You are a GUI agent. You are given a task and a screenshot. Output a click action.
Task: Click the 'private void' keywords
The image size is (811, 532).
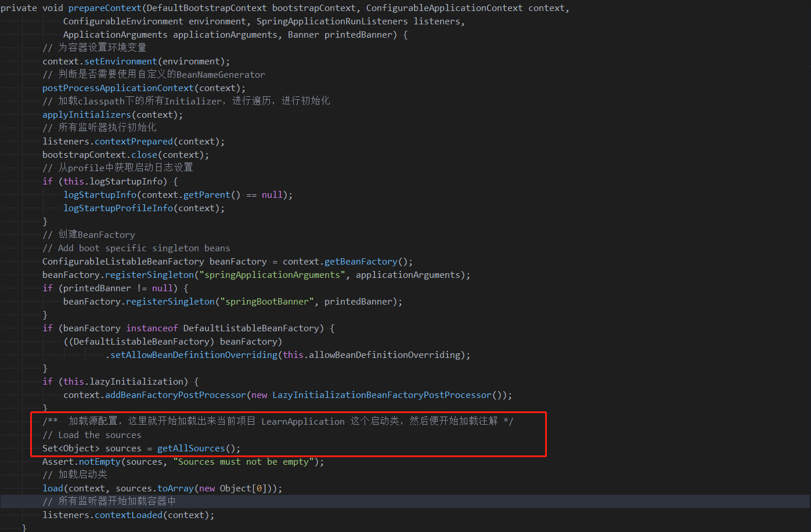pyautogui.click(x=32, y=8)
